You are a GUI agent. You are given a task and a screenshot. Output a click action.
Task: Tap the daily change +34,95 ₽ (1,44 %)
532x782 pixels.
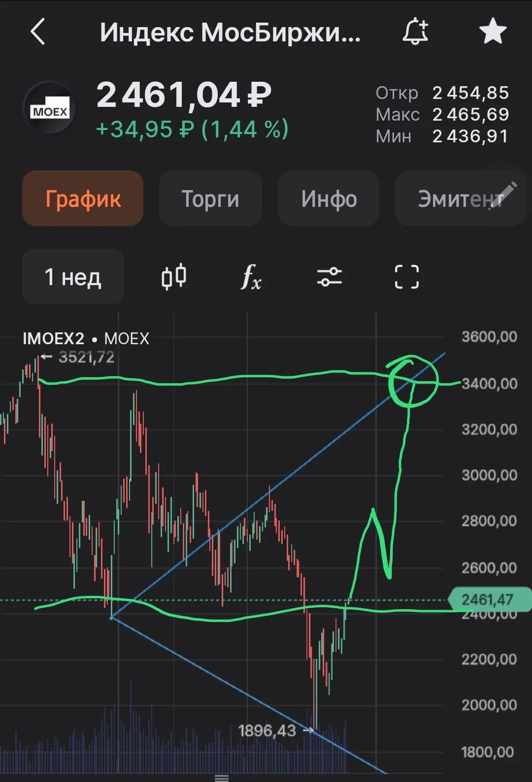point(192,130)
